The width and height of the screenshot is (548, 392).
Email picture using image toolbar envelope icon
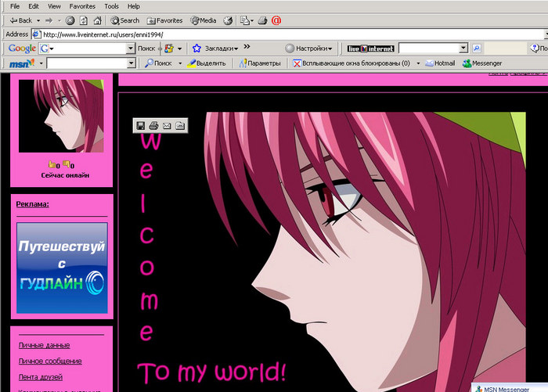pyautogui.click(x=167, y=126)
